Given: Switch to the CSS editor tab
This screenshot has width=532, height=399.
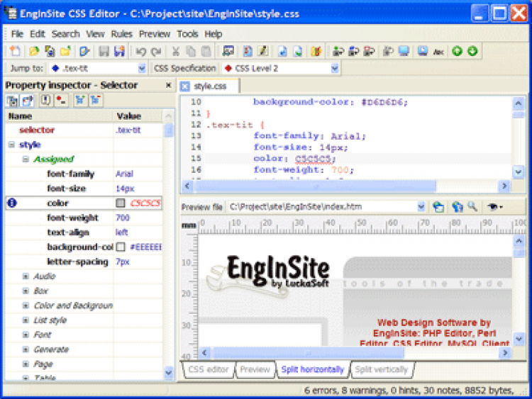Looking at the screenshot, I should 209,369.
